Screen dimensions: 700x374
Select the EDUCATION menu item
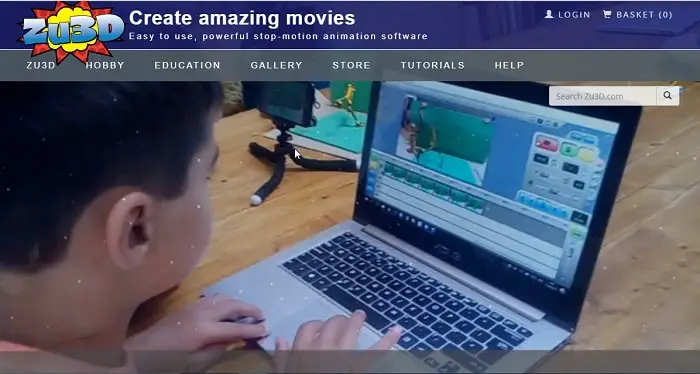pyautogui.click(x=188, y=65)
